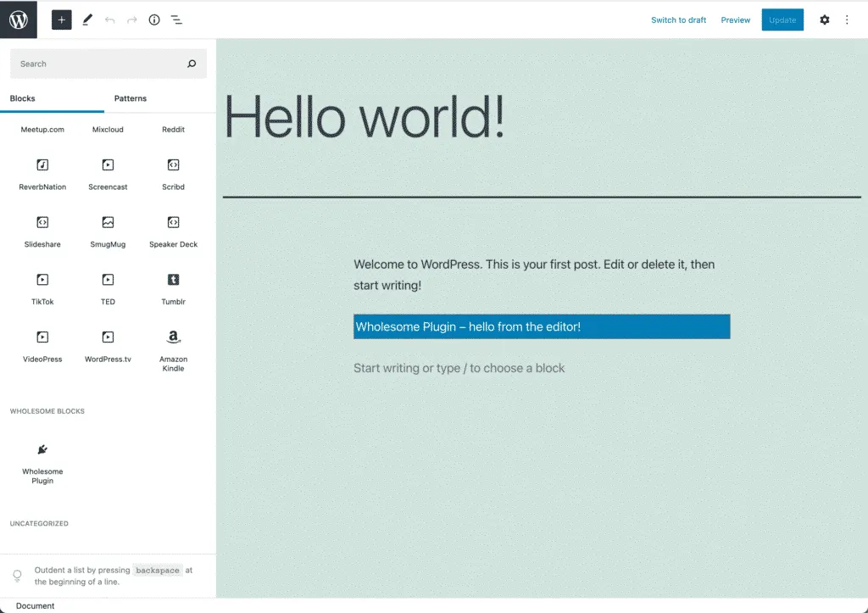
Task: Click the WordPress logo button
Action: 19,20
